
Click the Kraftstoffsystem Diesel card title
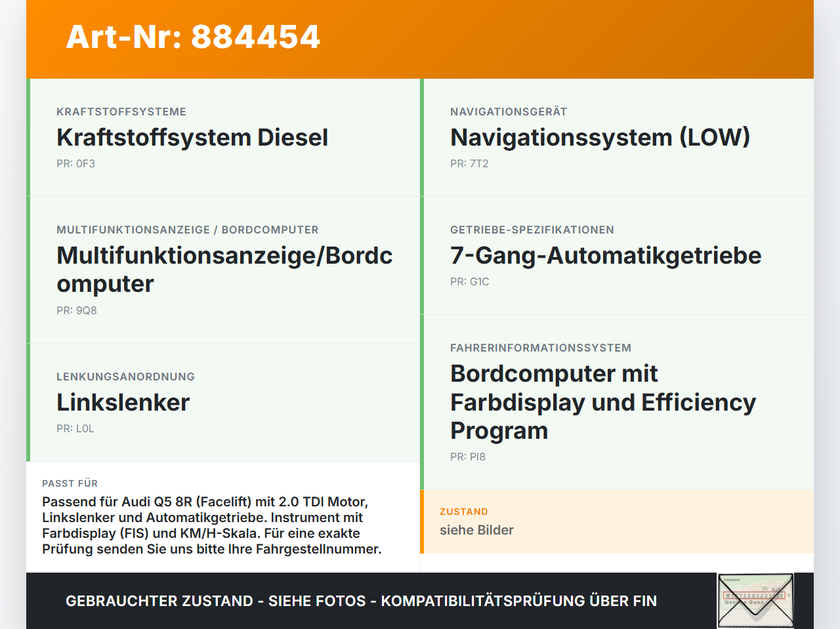click(x=192, y=137)
